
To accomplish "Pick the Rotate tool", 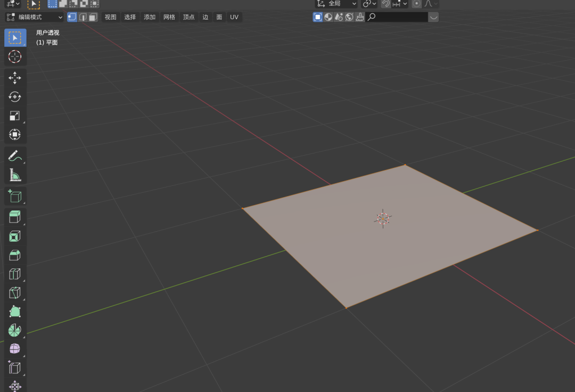I will pos(15,97).
